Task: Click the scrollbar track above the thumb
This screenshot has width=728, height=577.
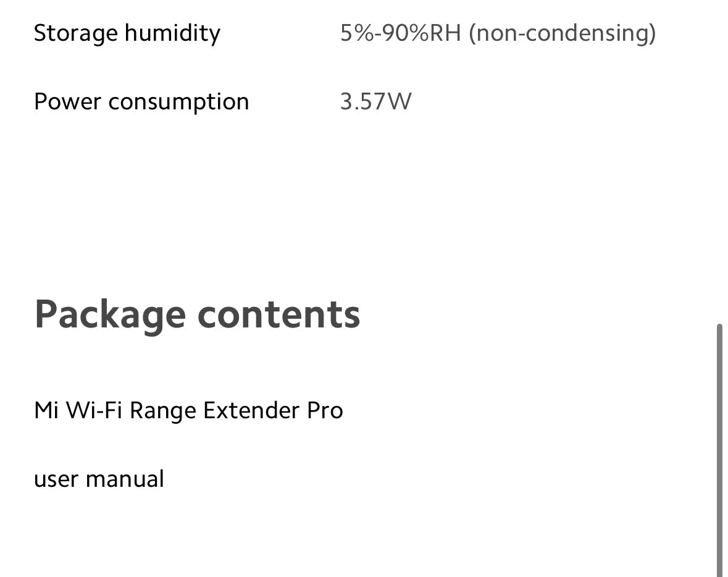Action: point(720,161)
